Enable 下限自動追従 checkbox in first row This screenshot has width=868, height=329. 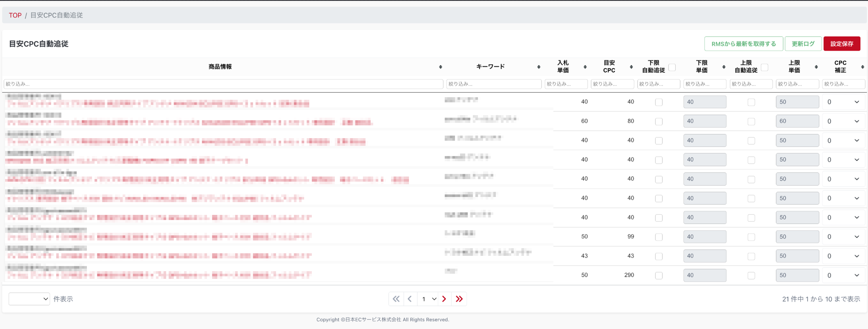[x=659, y=102]
